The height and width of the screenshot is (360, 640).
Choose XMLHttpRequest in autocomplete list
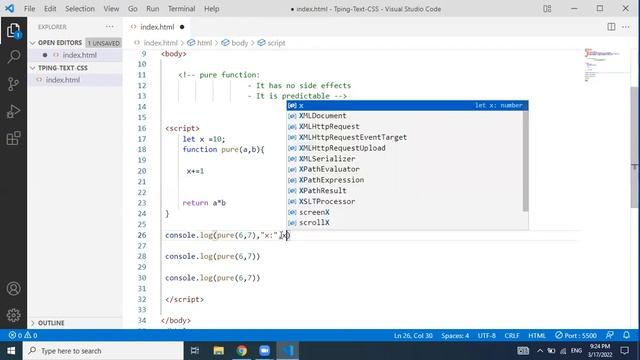405,127
